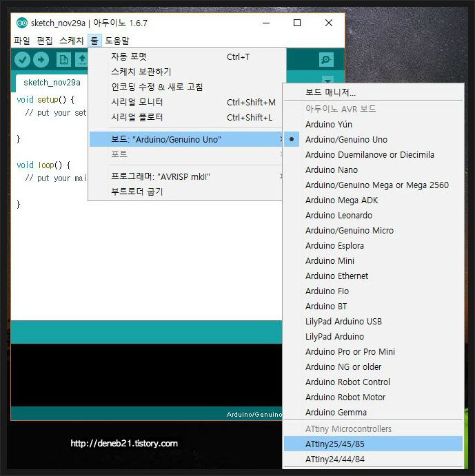The image size is (475, 476).
Task: Choose Arduino Mini board
Action: coord(373,261)
